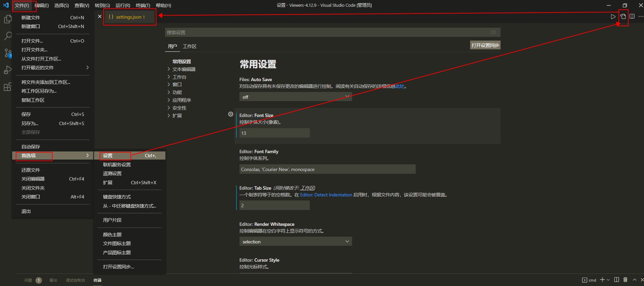Click the new terminal plus icon

point(602,280)
